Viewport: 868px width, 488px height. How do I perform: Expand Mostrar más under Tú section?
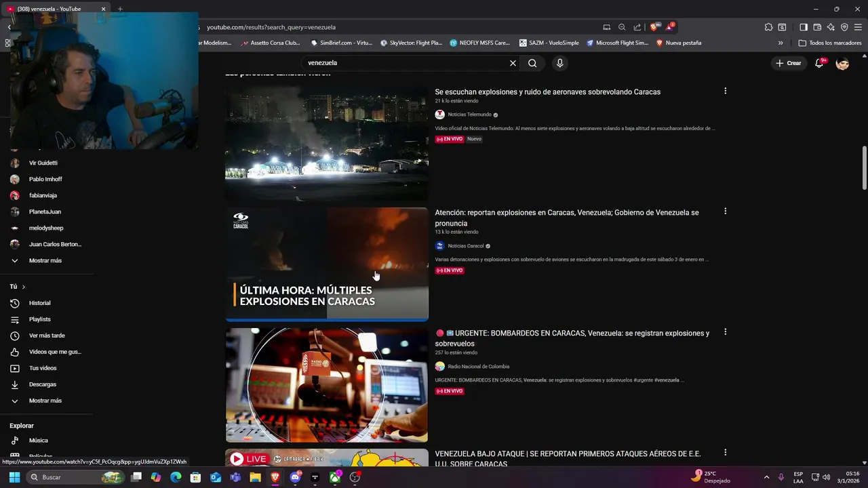click(x=46, y=401)
